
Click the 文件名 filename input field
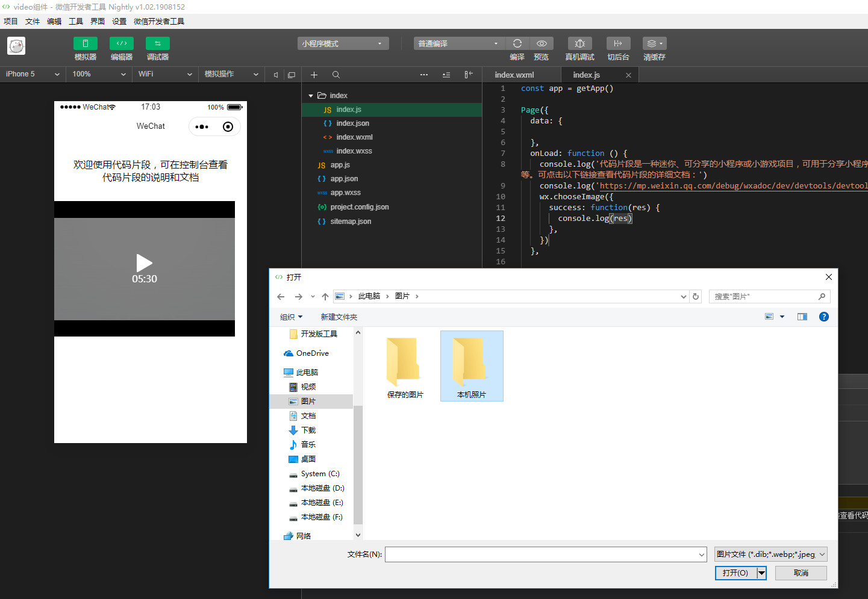point(546,554)
